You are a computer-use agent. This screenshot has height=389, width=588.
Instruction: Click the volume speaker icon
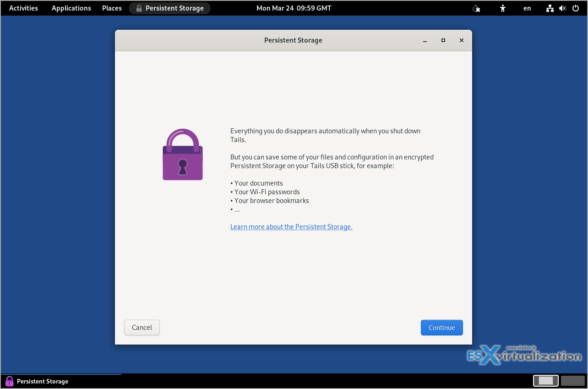tap(562, 8)
